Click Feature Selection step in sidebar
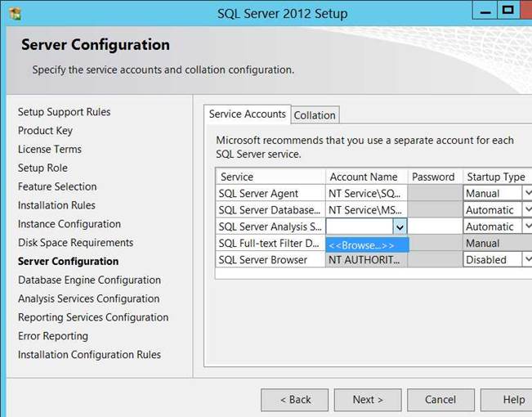 pos(57,186)
